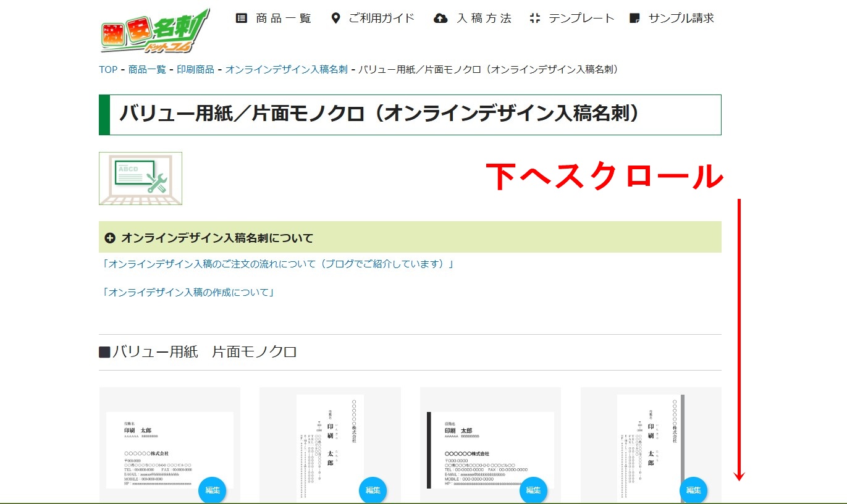847x504 pixels.
Task: Open the 入稿方法 menu item
Action: tap(484, 19)
